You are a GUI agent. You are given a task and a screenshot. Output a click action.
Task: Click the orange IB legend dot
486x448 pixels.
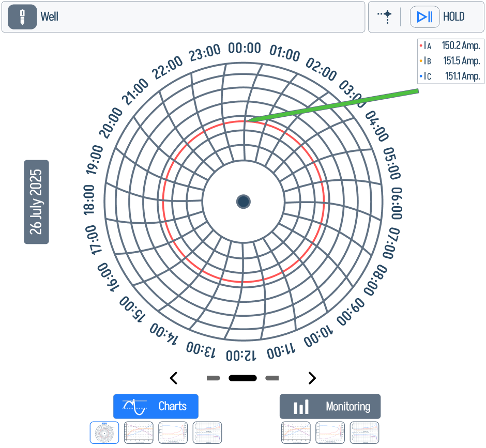[x=421, y=61]
